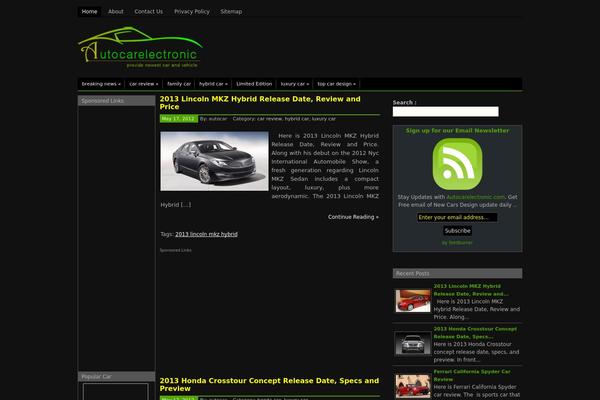600x400 pixels.
Task: Select the Sitemap menu item
Action: click(x=231, y=11)
